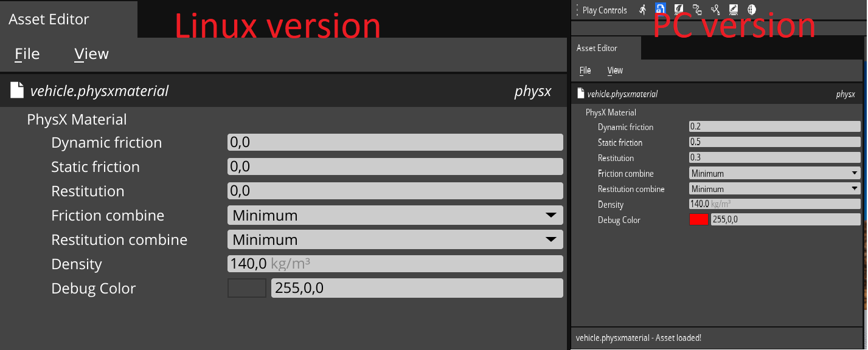Toggle the blue highlighted lock tool on the toolbar

pyautogui.click(x=661, y=9)
